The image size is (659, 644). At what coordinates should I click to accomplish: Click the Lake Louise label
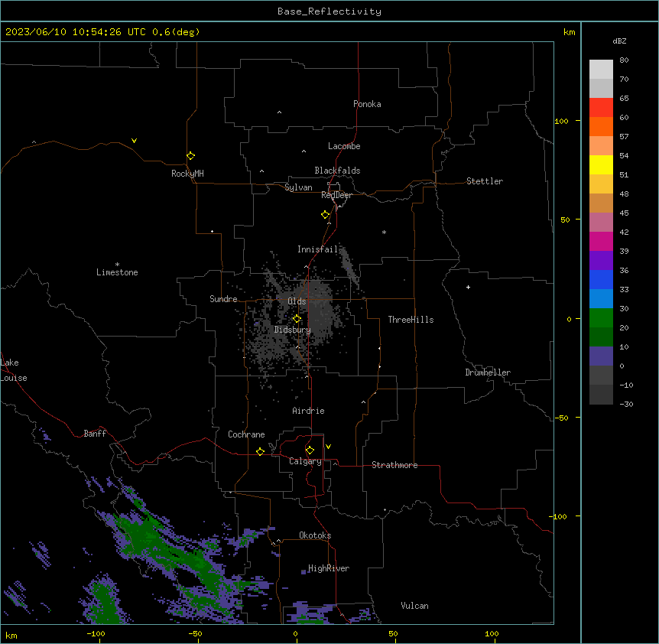[x=14, y=370]
